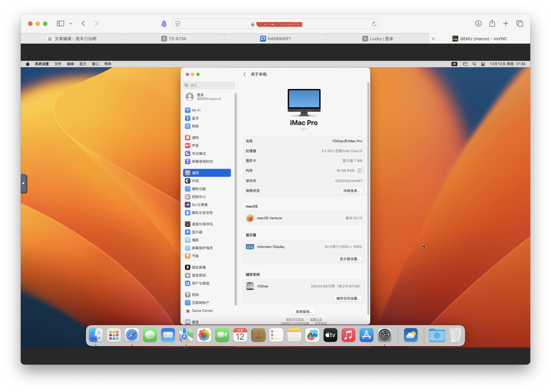Open Login Password (登录密码) settings
Image resolution: width=551 pixels, height=392 pixels.
click(x=207, y=275)
